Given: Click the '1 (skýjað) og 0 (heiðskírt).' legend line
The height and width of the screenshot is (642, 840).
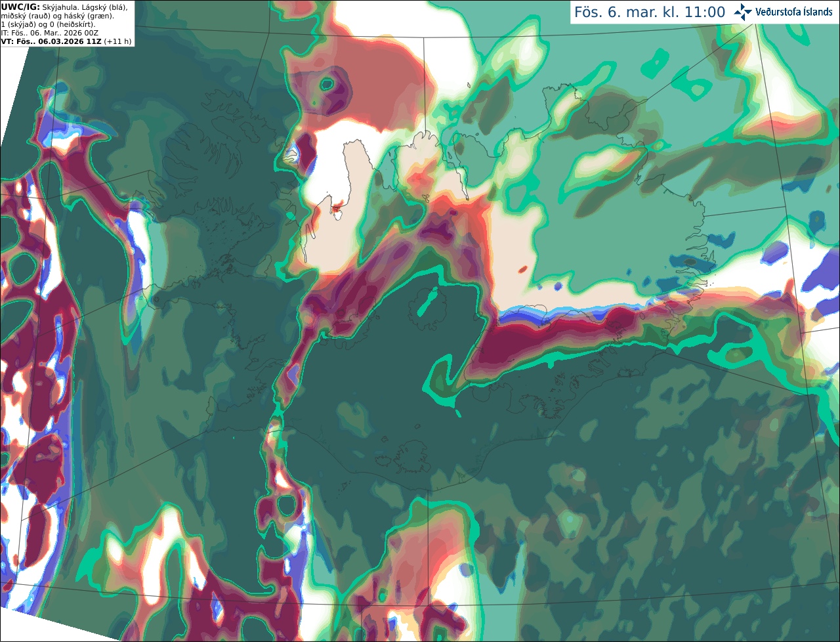Looking at the screenshot, I should coord(48,24).
